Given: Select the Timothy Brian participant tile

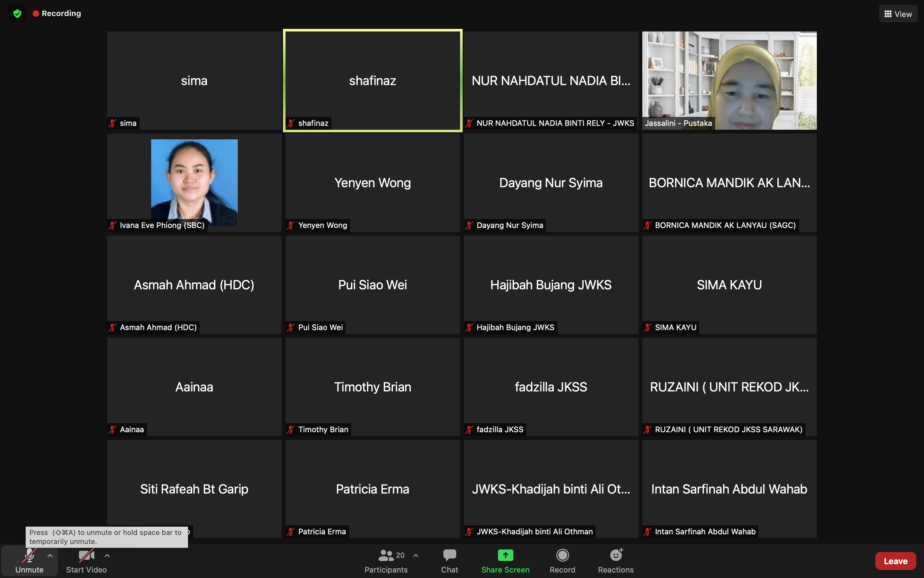Looking at the screenshot, I should tap(373, 387).
